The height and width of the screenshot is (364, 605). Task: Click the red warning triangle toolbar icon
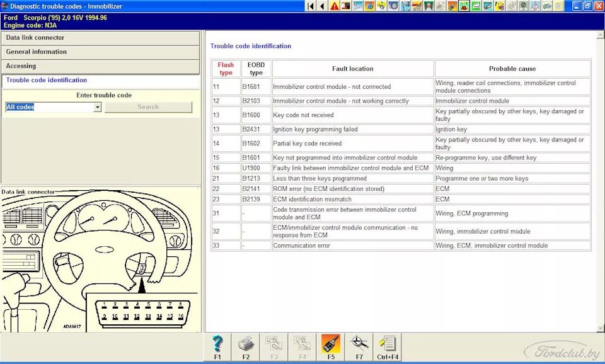coord(334,6)
